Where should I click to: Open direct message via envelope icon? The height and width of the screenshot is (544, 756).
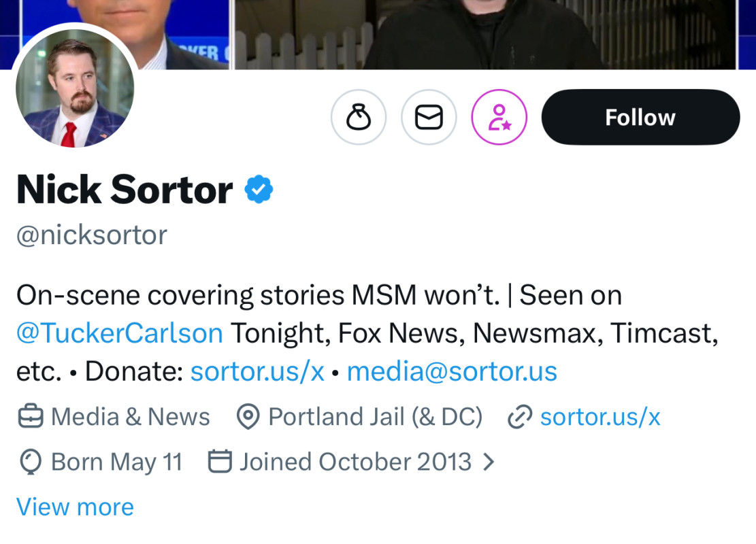(x=429, y=118)
